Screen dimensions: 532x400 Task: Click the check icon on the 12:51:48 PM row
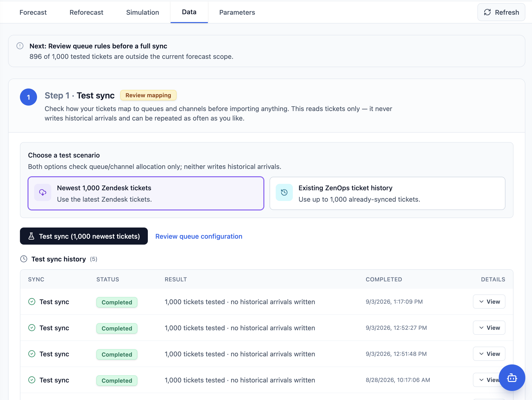[32, 354]
